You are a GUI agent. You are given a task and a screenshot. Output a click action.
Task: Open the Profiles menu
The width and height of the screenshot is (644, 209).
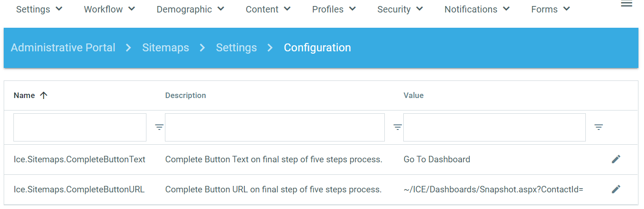coord(334,9)
